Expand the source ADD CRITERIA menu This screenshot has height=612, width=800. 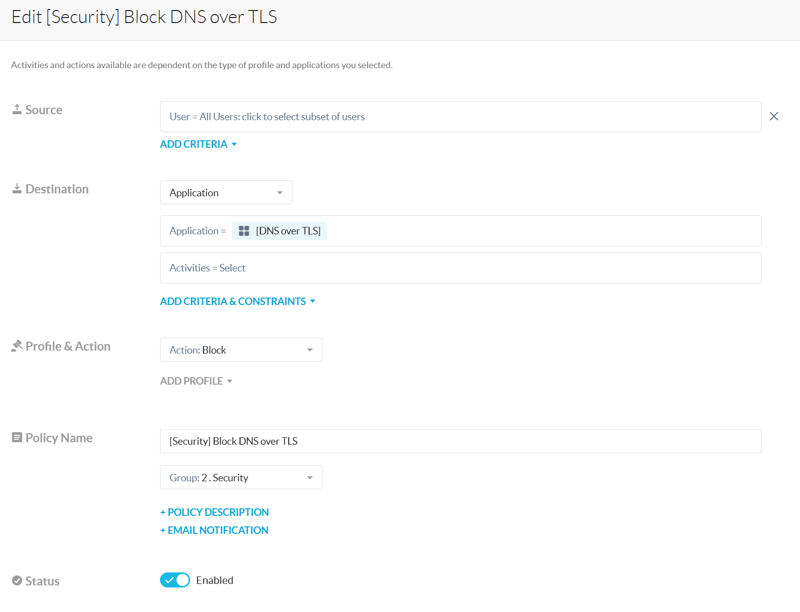(x=198, y=145)
